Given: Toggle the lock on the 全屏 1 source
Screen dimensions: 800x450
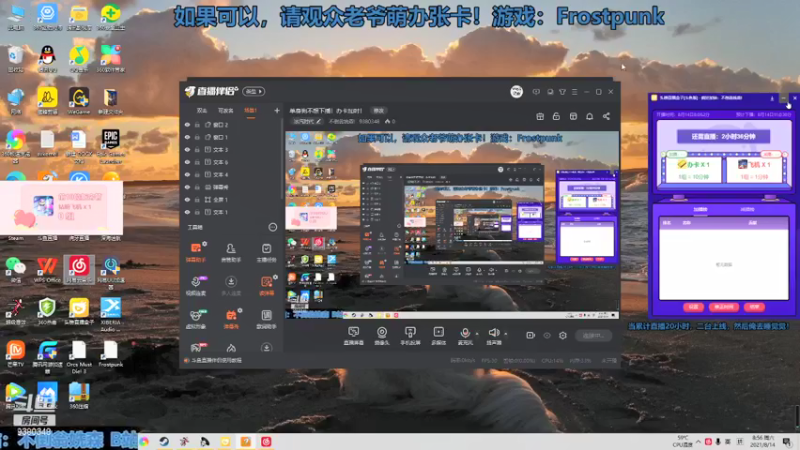Looking at the screenshot, I should [197, 199].
